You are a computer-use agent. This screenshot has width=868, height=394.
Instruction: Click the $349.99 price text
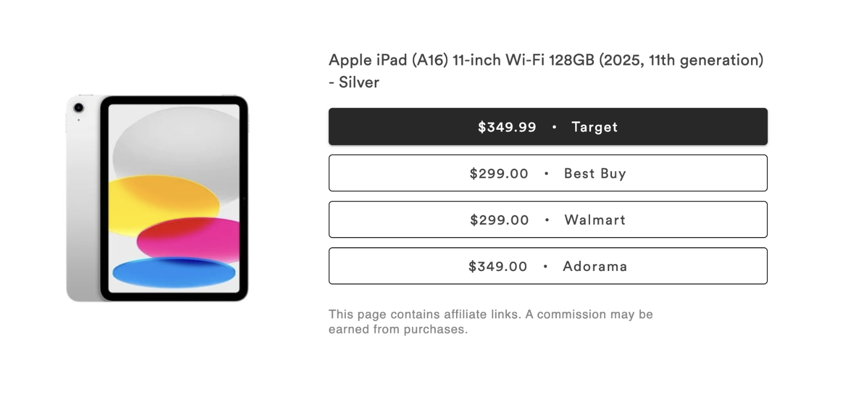[506, 127]
